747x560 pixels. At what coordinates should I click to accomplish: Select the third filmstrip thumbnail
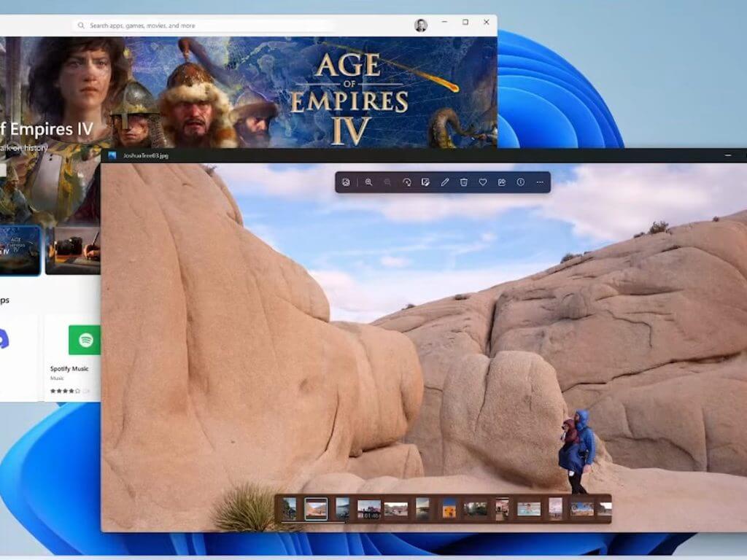[343, 508]
